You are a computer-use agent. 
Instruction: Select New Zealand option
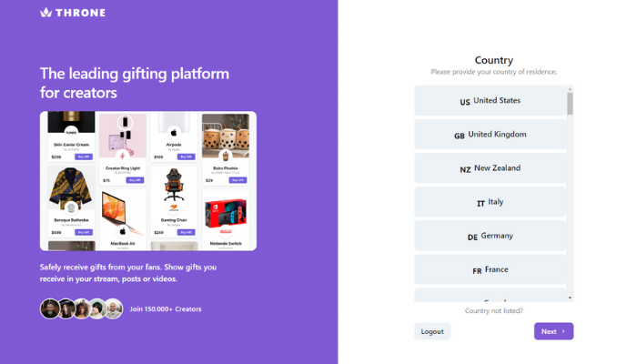point(490,168)
